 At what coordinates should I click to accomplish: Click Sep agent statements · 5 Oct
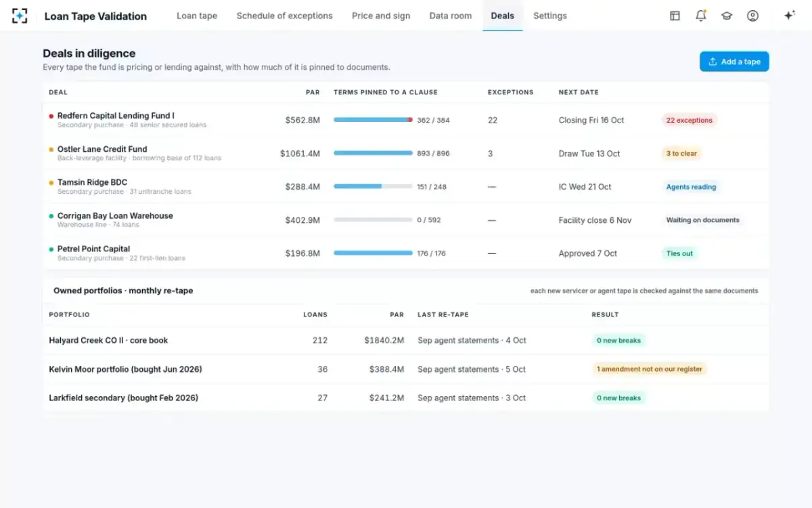pyautogui.click(x=472, y=369)
